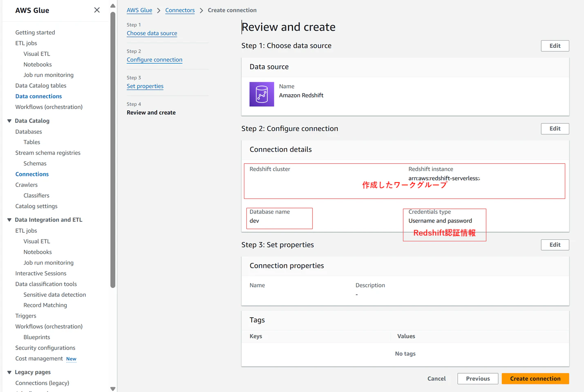The image size is (584, 392).
Task: Collapse the Data Integration and ETL section
Action: (x=9, y=220)
